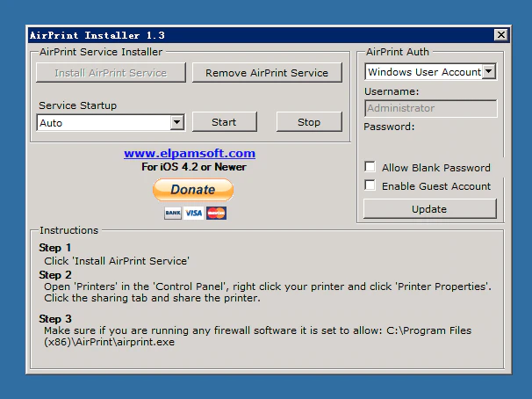
Task: Stop the AirPrint service
Action: (309, 122)
